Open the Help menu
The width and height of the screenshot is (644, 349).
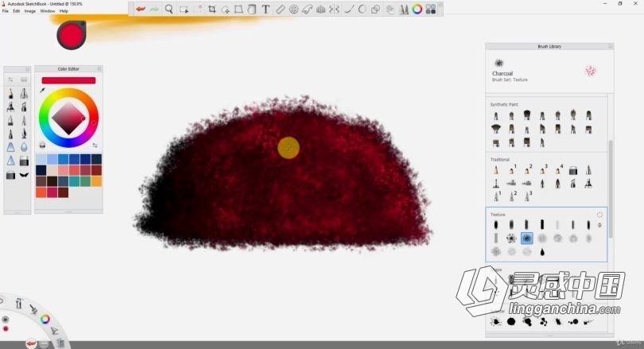coord(64,11)
